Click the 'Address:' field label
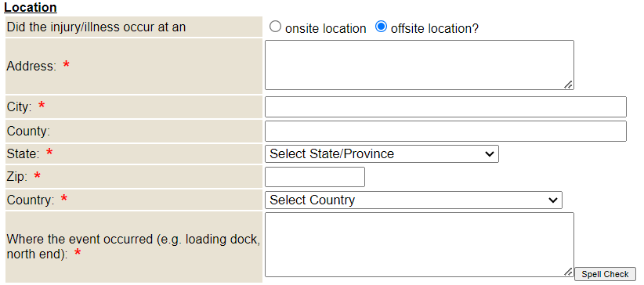The width and height of the screenshot is (644, 285). (31, 66)
